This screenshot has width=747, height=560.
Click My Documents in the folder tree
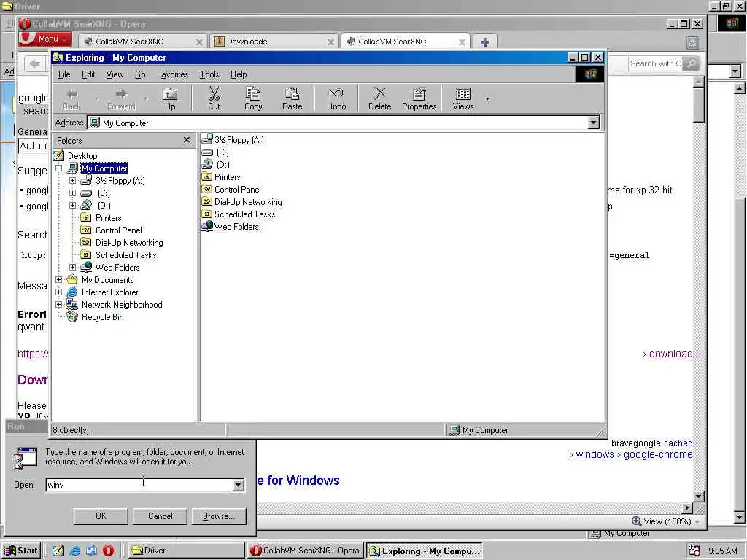click(100, 280)
